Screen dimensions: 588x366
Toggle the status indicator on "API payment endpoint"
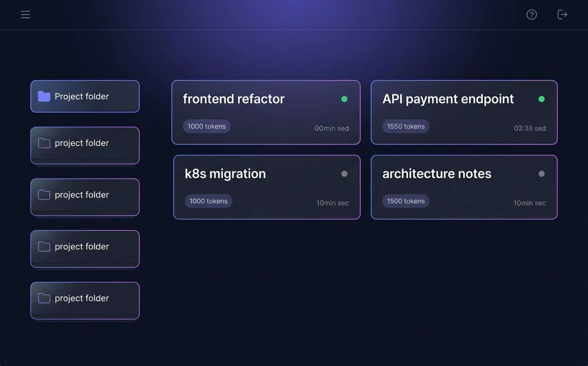541,99
